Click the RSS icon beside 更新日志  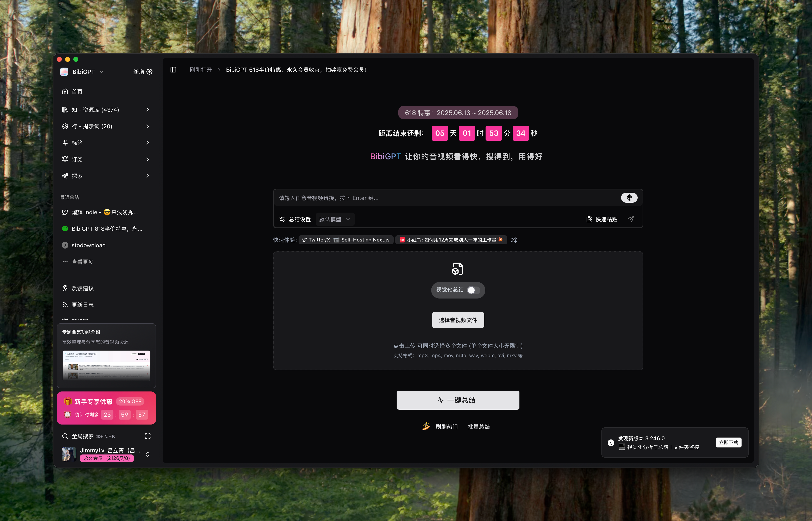click(x=65, y=305)
